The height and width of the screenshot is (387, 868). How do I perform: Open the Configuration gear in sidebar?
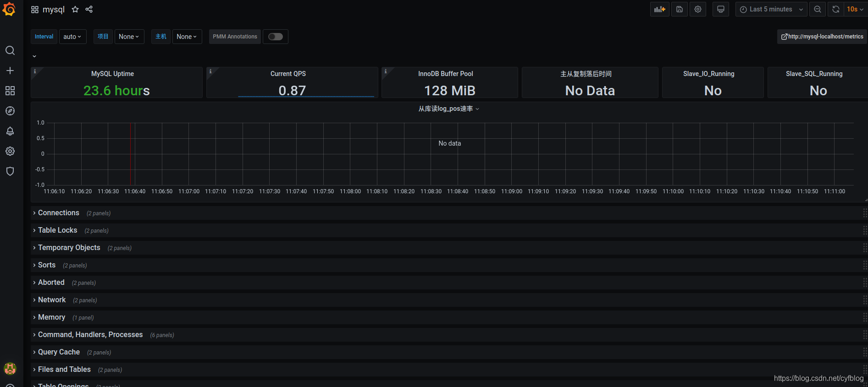(x=10, y=151)
